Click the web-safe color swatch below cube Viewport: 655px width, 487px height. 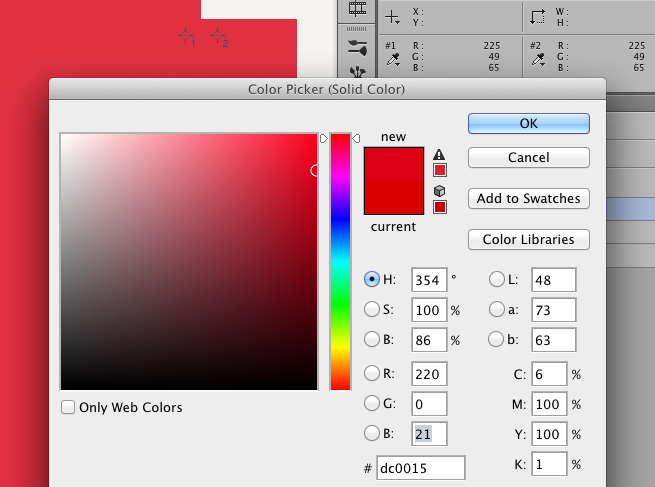[440, 207]
